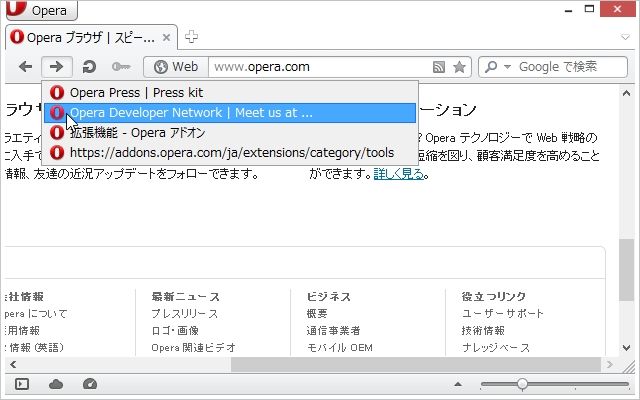Screen dimensions: 640x400
Task: Open the Opera について link
Action: pos(36,313)
